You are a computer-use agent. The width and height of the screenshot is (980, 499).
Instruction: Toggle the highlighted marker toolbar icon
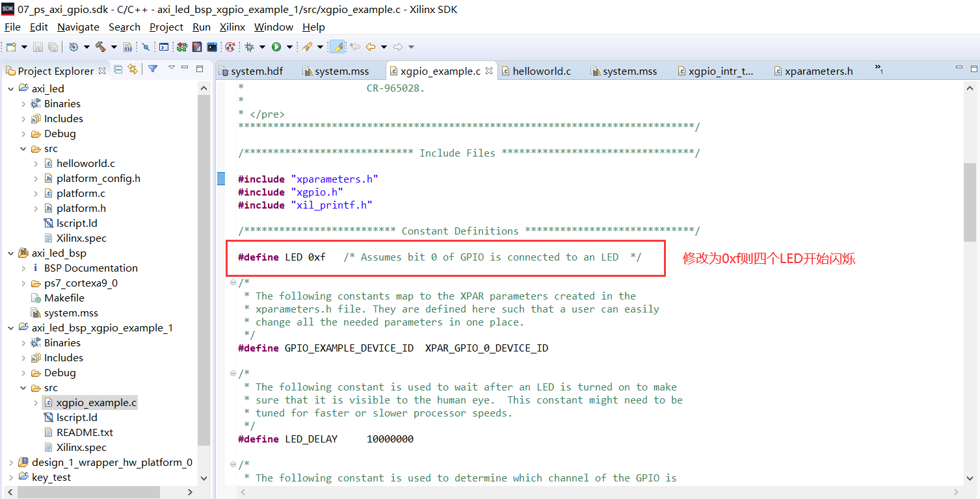click(x=337, y=47)
